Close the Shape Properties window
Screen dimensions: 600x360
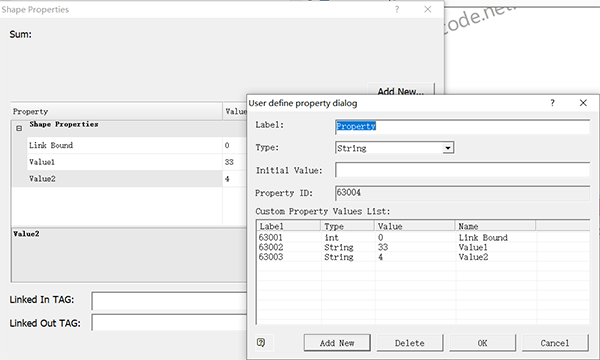pyautogui.click(x=428, y=9)
